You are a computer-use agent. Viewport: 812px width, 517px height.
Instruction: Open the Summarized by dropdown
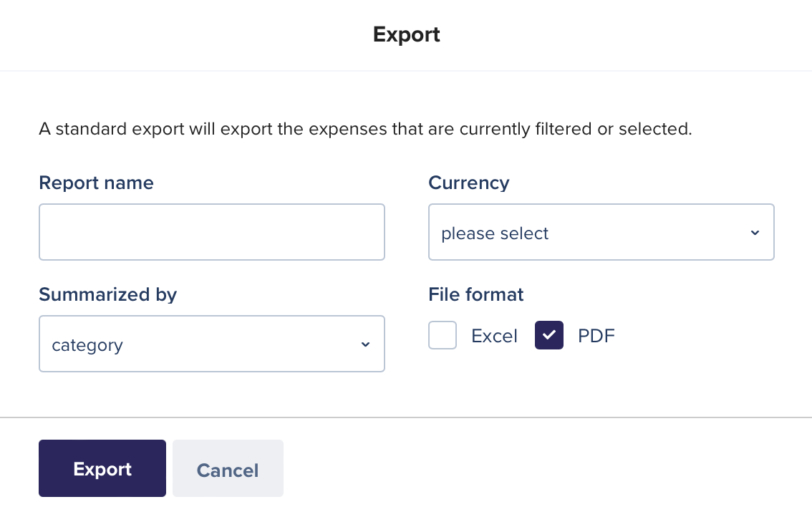pyautogui.click(x=211, y=344)
